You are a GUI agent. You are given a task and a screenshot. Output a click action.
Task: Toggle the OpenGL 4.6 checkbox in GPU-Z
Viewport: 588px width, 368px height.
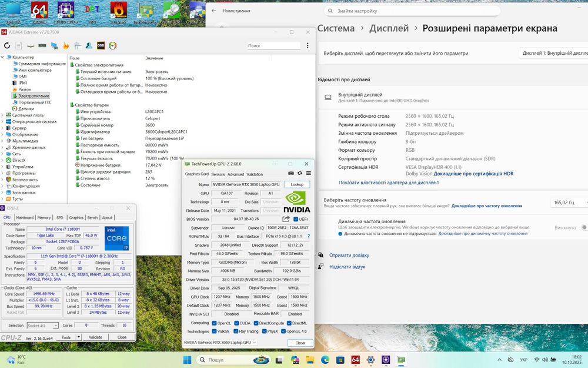click(283, 331)
